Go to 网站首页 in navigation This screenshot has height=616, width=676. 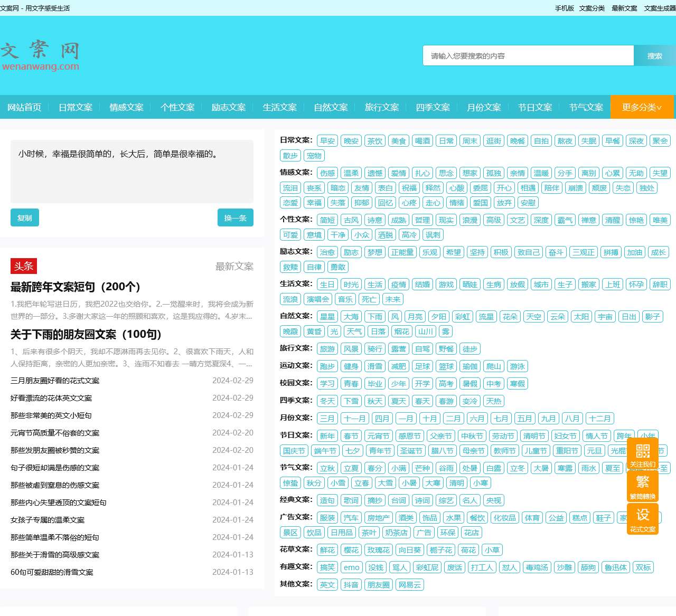point(24,107)
